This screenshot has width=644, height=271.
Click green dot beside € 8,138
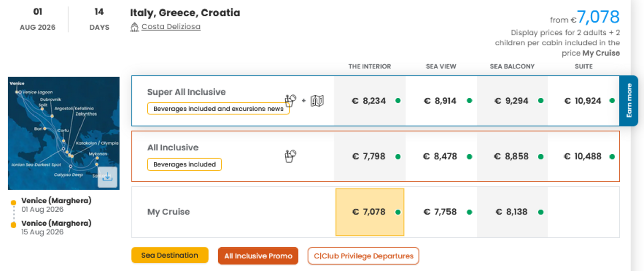540,212
